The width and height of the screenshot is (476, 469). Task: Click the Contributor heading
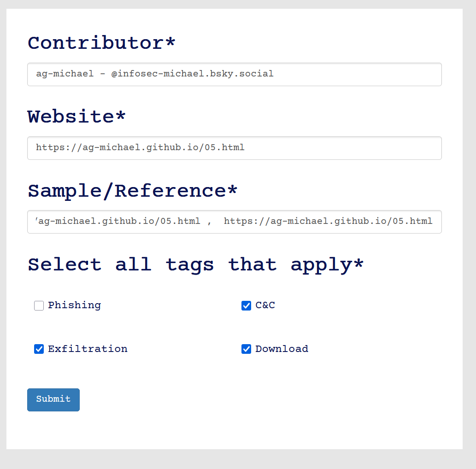[101, 43]
